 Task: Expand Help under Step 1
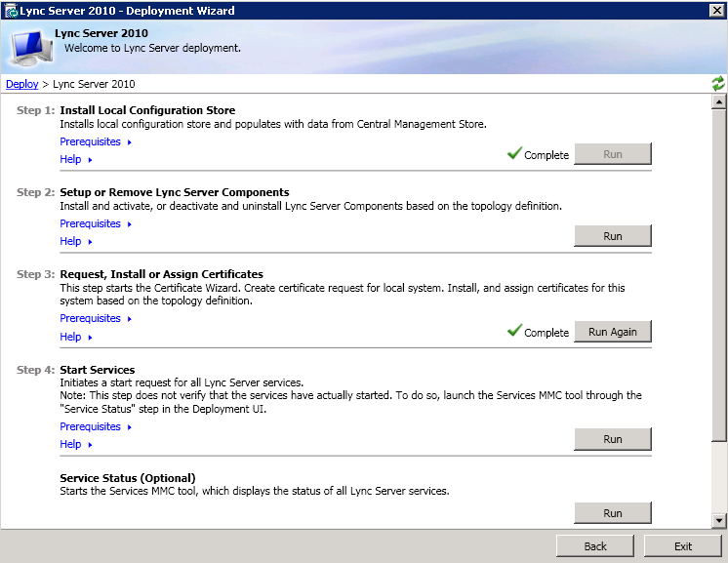point(75,159)
